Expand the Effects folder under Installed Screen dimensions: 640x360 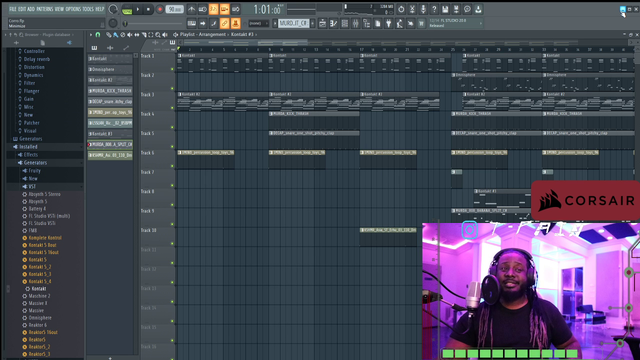pyautogui.click(x=31, y=155)
